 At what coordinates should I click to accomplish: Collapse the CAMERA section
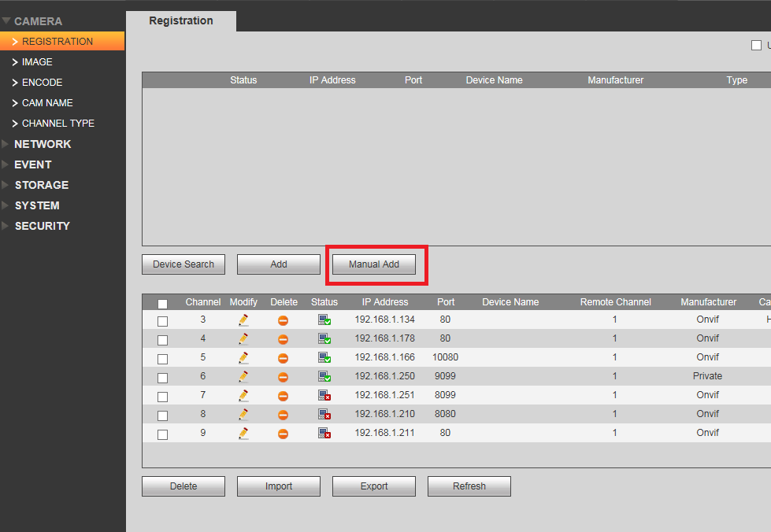[x=38, y=21]
